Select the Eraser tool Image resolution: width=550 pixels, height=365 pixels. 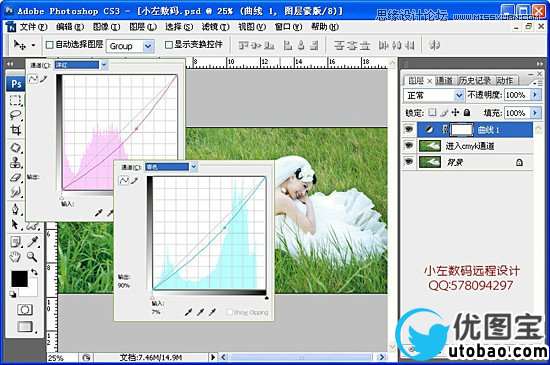(x=16, y=177)
